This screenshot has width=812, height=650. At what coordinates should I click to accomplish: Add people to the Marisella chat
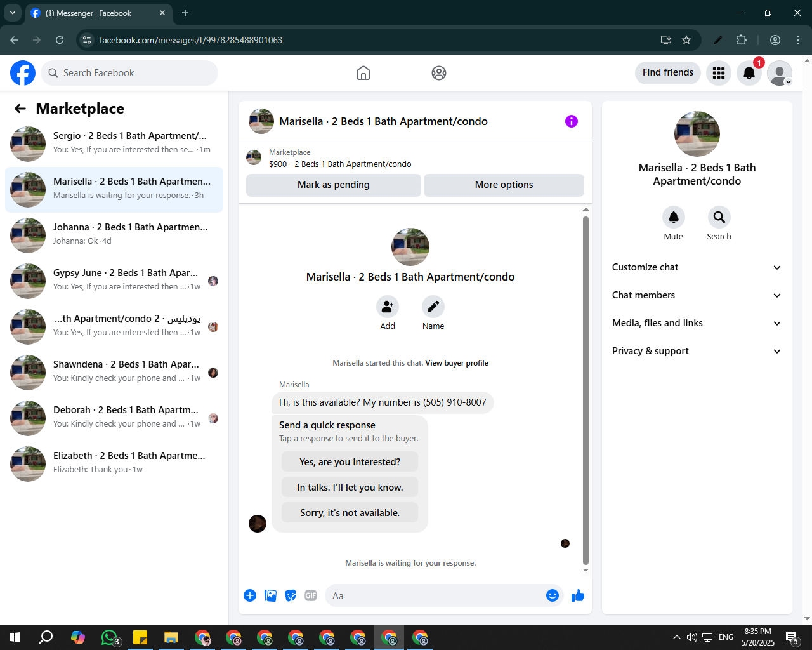(x=388, y=307)
